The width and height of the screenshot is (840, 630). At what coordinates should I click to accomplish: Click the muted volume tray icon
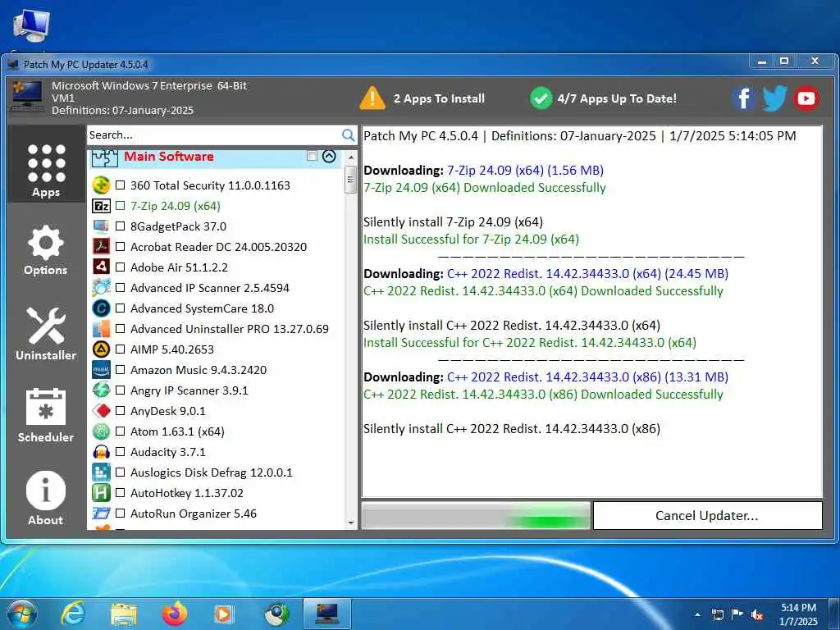tap(757, 615)
